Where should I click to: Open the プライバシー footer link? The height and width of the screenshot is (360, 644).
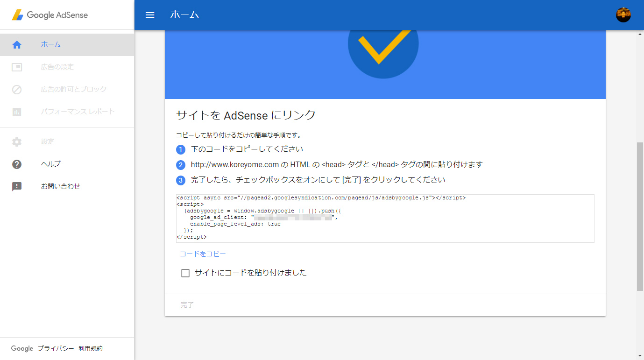click(56, 349)
